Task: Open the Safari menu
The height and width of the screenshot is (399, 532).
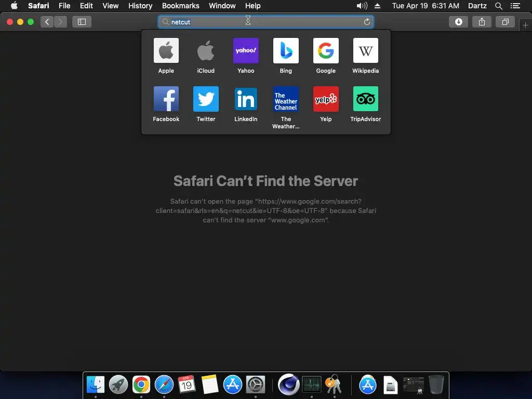Action: click(x=38, y=6)
